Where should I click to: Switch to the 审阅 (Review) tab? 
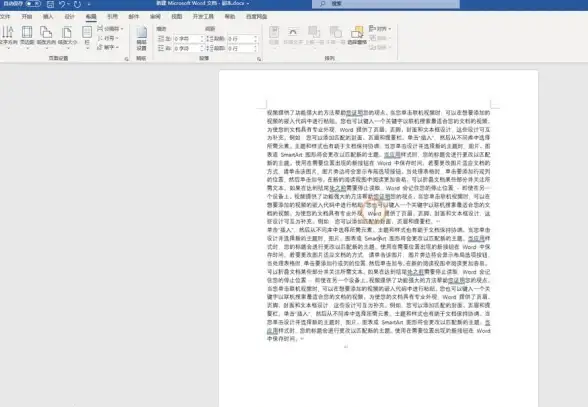tap(155, 17)
